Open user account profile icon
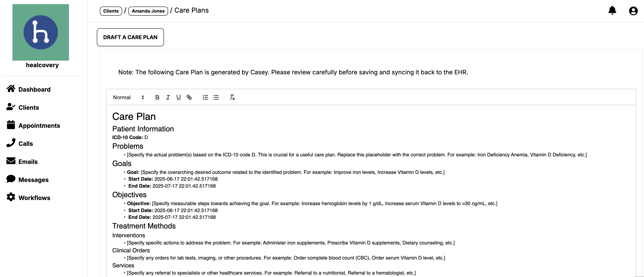This screenshot has width=644, height=277. [x=633, y=11]
